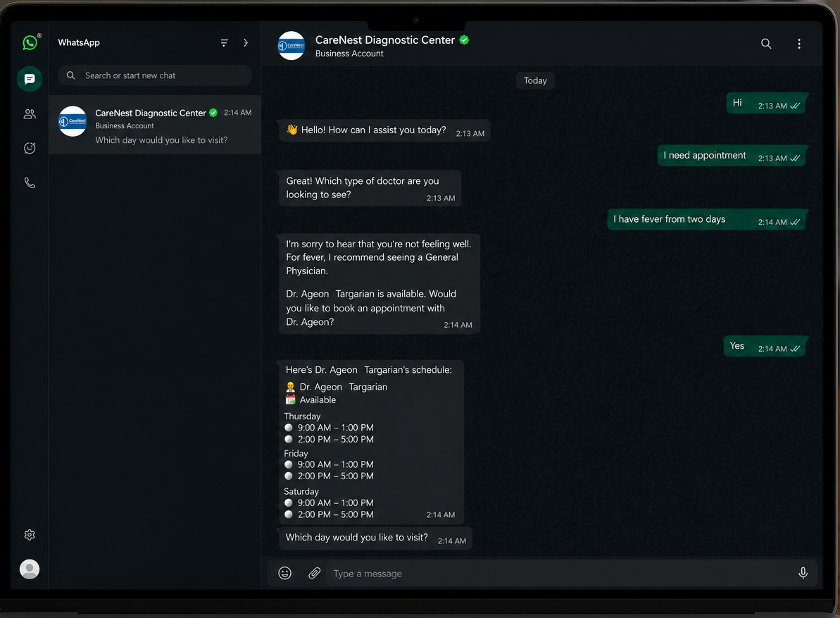This screenshot has width=840, height=618.
Task: Open the Settings gear icon
Action: [30, 534]
